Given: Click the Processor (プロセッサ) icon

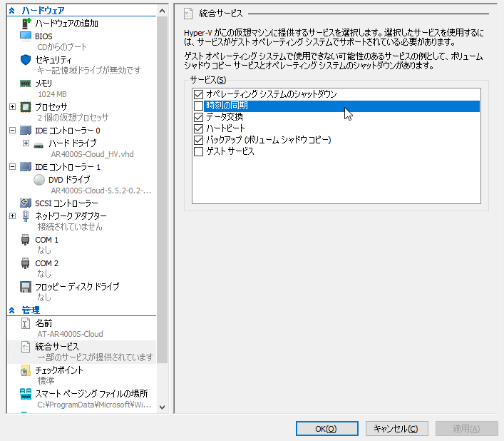Looking at the screenshot, I should click(26, 107).
